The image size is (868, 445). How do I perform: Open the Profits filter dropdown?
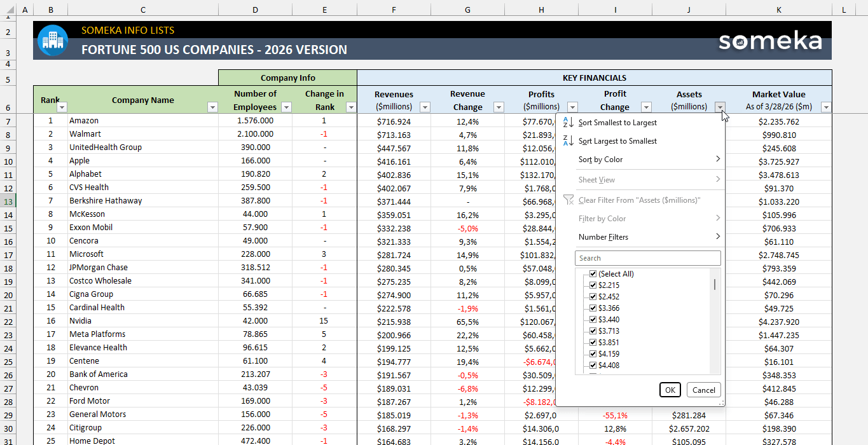[572, 107]
